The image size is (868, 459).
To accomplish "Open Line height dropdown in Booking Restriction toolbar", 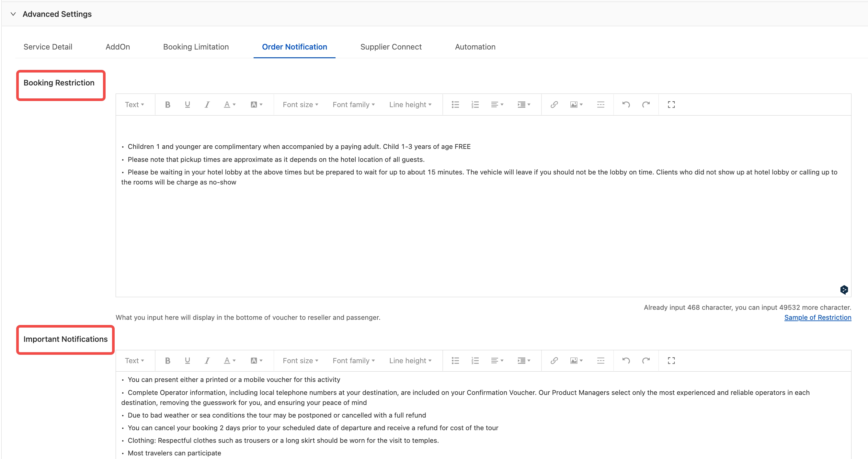I will (410, 105).
